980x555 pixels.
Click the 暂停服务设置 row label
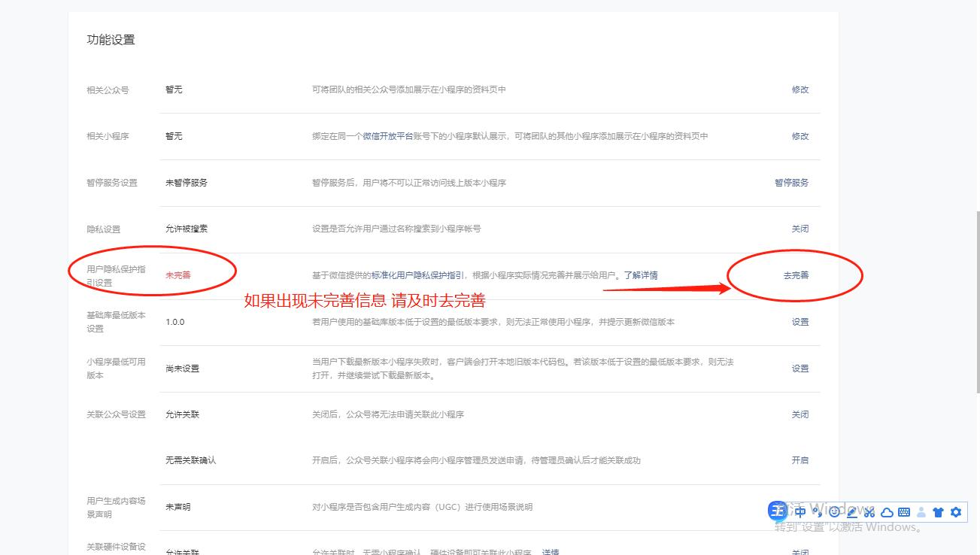click(x=112, y=183)
